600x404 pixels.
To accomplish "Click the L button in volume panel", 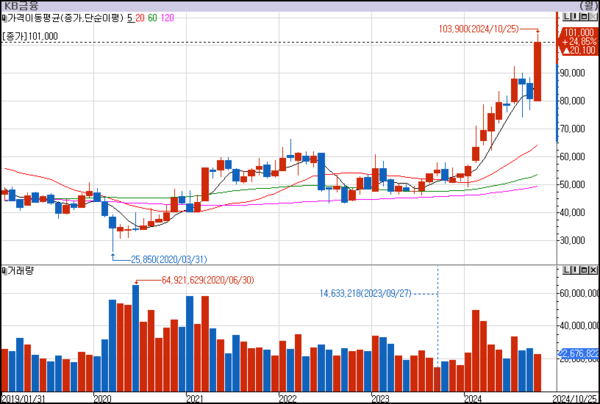I will [x=565, y=271].
